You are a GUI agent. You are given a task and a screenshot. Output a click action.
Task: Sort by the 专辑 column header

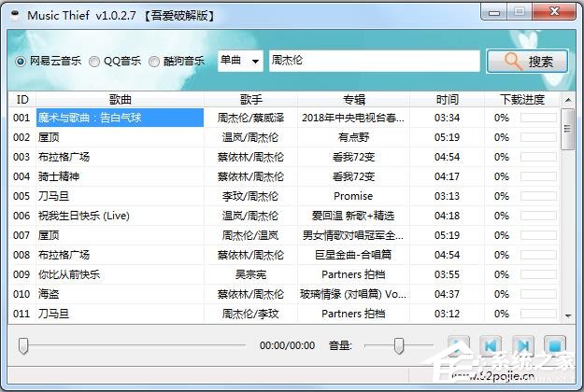(x=353, y=99)
